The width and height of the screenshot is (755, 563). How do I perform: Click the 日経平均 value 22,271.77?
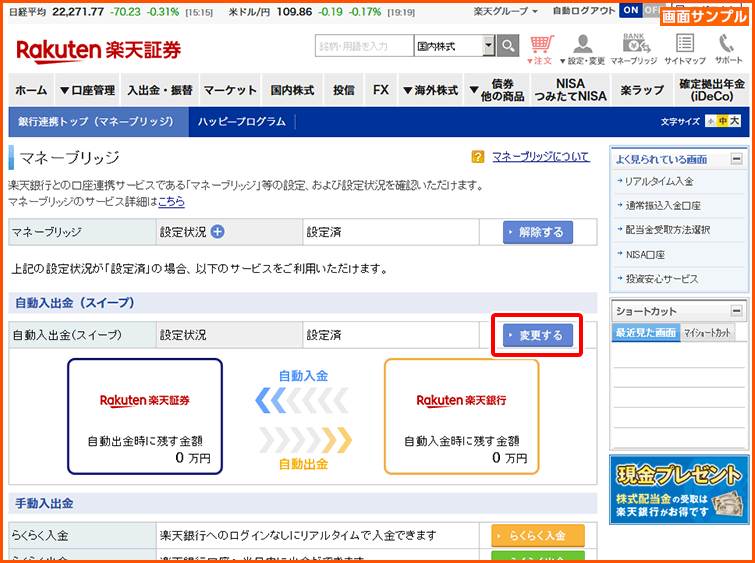click(x=78, y=12)
